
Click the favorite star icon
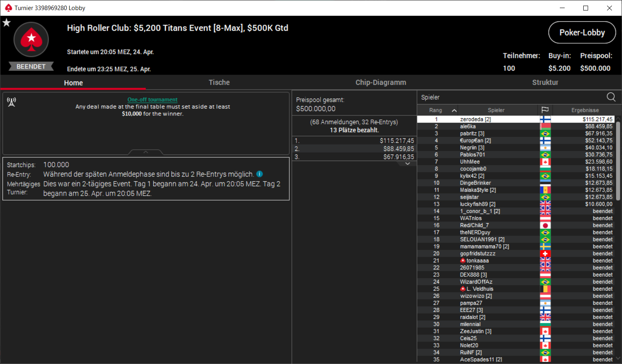click(6, 23)
